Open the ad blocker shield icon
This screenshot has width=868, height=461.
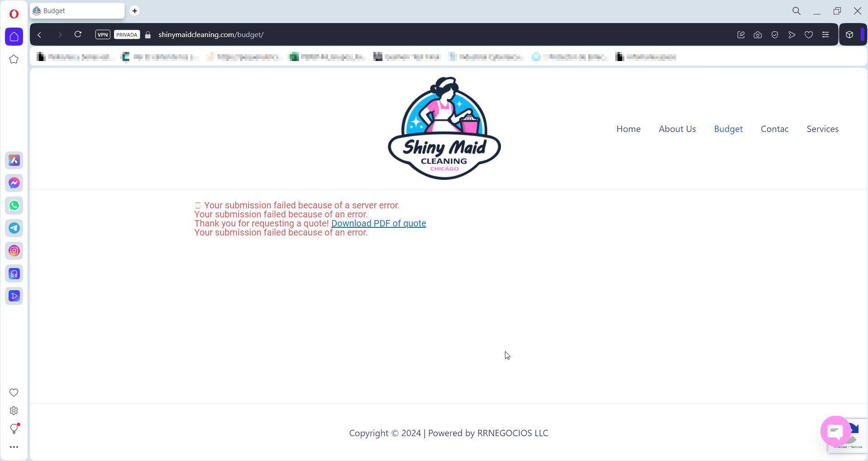coord(775,35)
